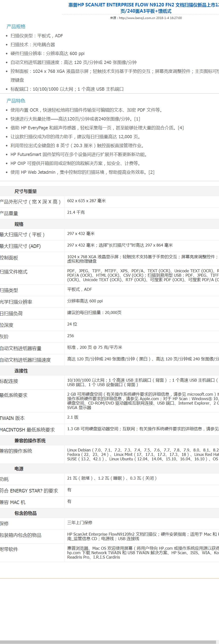Click the value 标准，200 页 @ 75 克/平方米
The height and width of the screenshot is (644, 219).
click(x=95, y=348)
